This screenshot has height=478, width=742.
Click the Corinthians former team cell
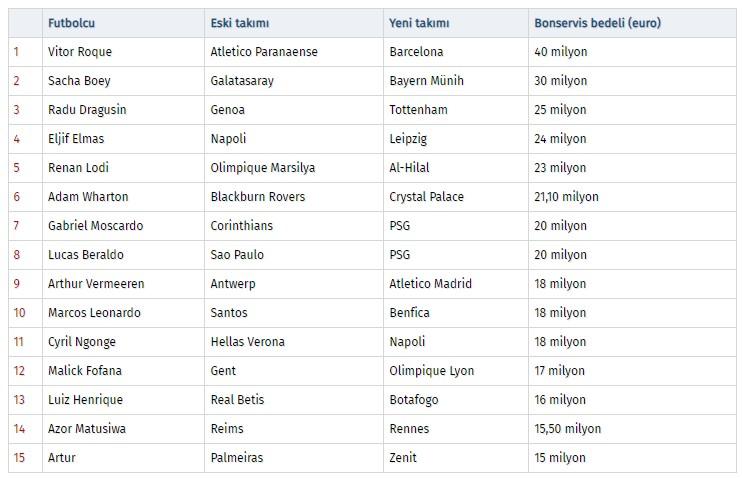(x=241, y=226)
